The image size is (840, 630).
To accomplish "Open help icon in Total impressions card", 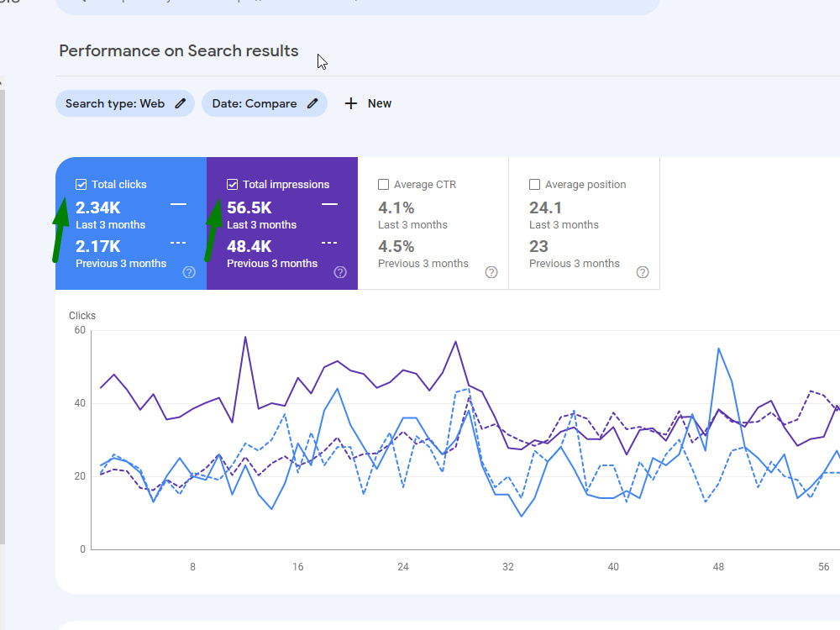I will click(340, 272).
